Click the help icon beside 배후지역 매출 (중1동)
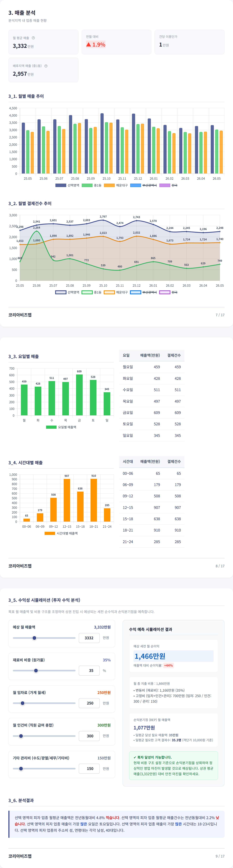This screenshot has width=233, height=868. pyautogui.click(x=46, y=66)
